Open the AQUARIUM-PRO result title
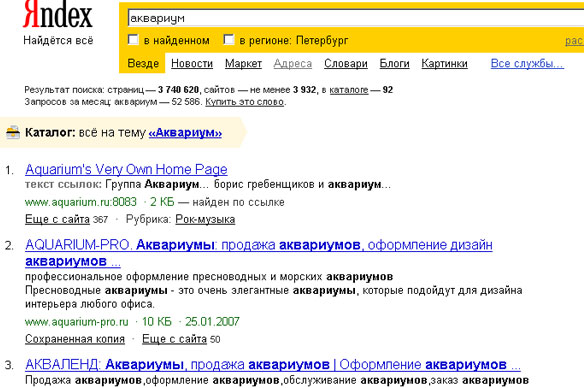Screen dimensions: 584x388 (259, 253)
